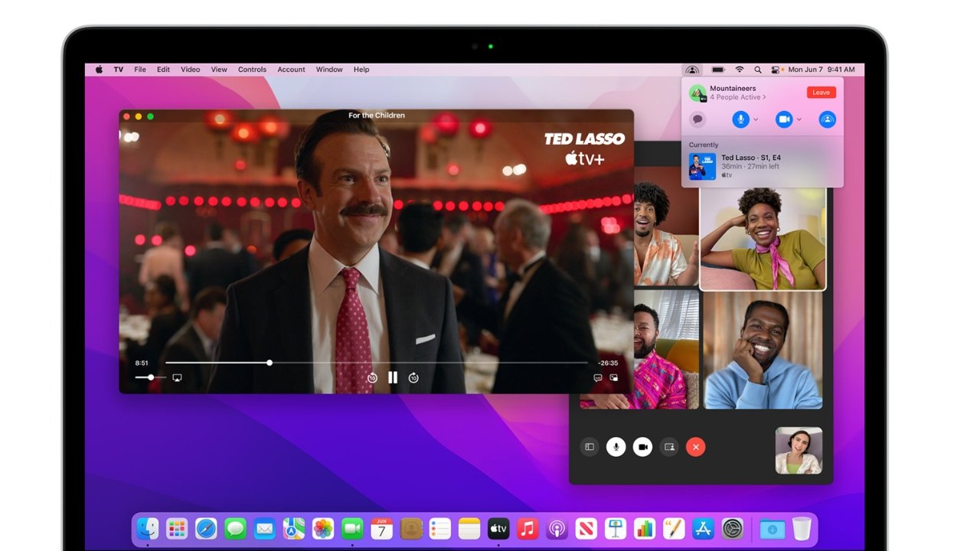Launch Safari from the Dock

click(206, 528)
